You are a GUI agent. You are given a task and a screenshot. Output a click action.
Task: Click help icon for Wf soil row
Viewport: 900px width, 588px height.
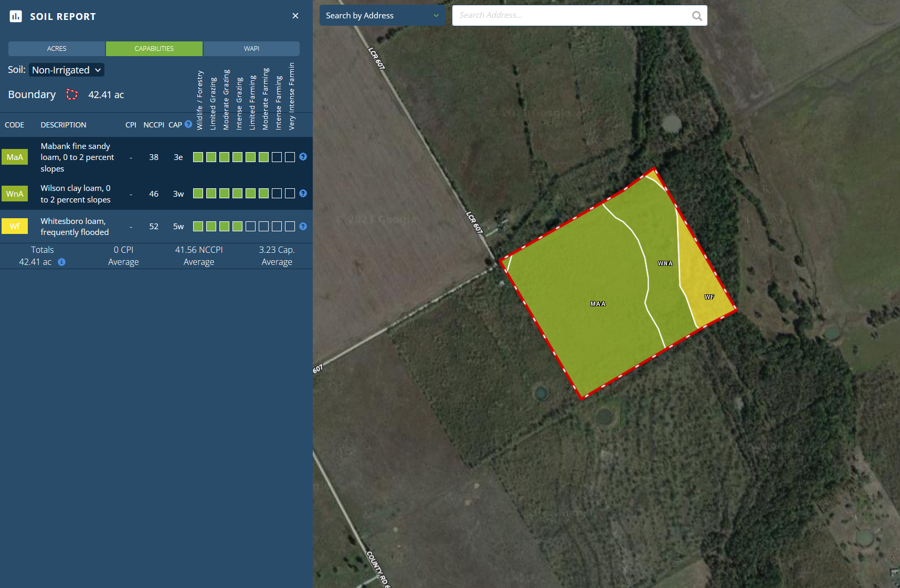(303, 227)
